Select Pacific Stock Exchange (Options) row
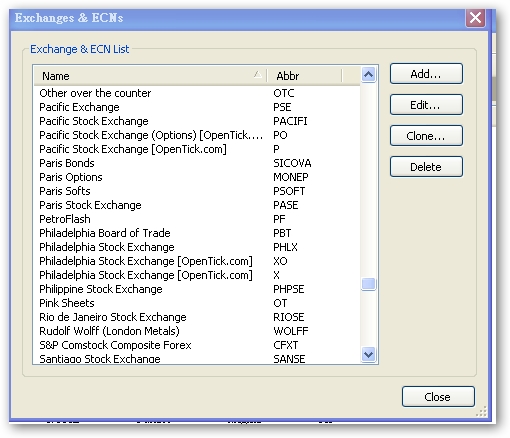 tap(197, 135)
